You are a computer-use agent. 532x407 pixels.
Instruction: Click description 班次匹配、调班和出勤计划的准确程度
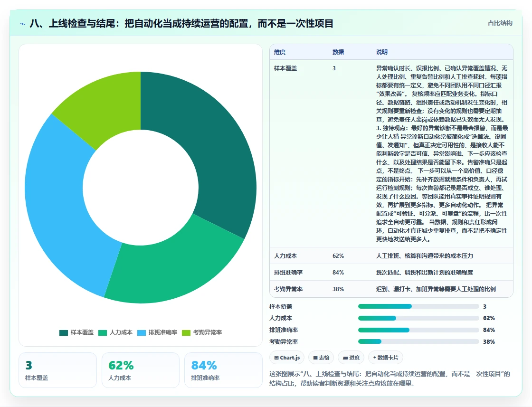pos(425,272)
